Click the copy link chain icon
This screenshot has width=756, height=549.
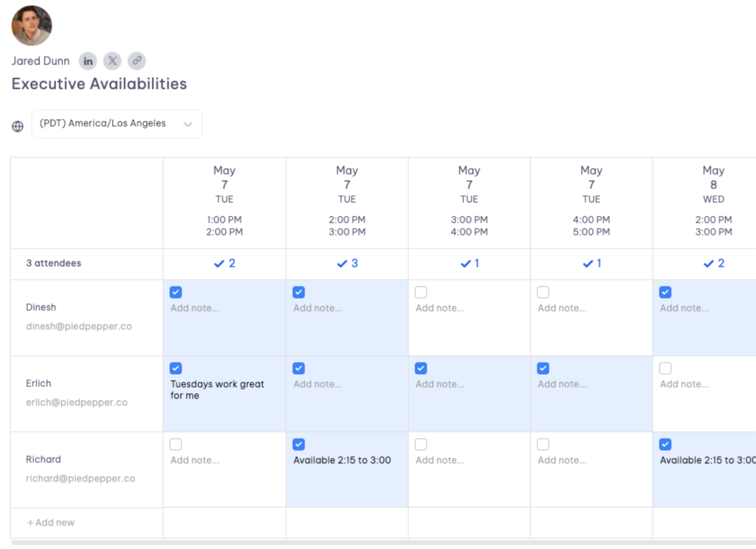(x=137, y=61)
